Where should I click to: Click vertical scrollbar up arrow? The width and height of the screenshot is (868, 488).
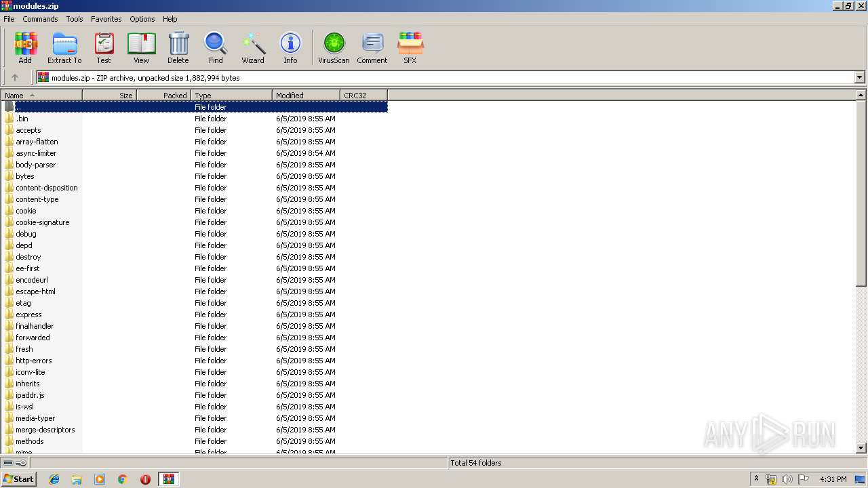tap(861, 96)
